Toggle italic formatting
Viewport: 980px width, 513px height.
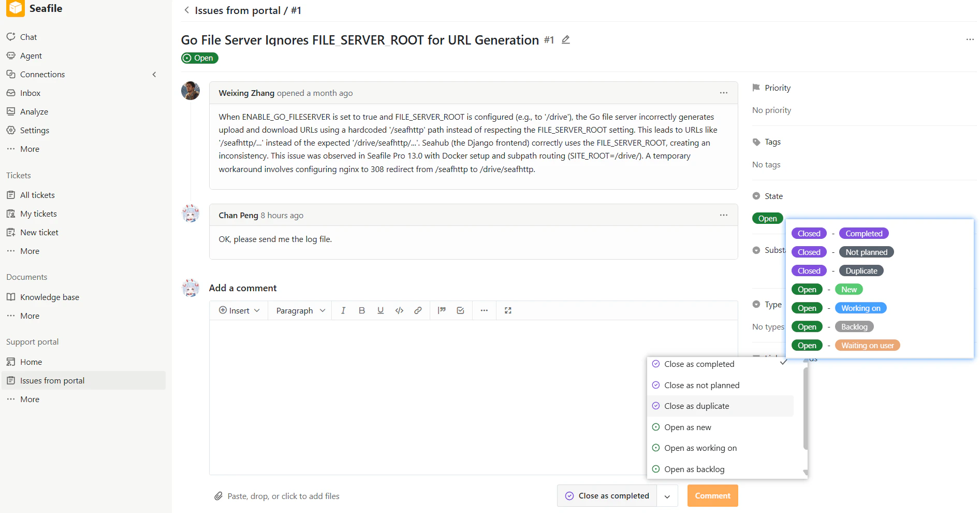coord(343,310)
